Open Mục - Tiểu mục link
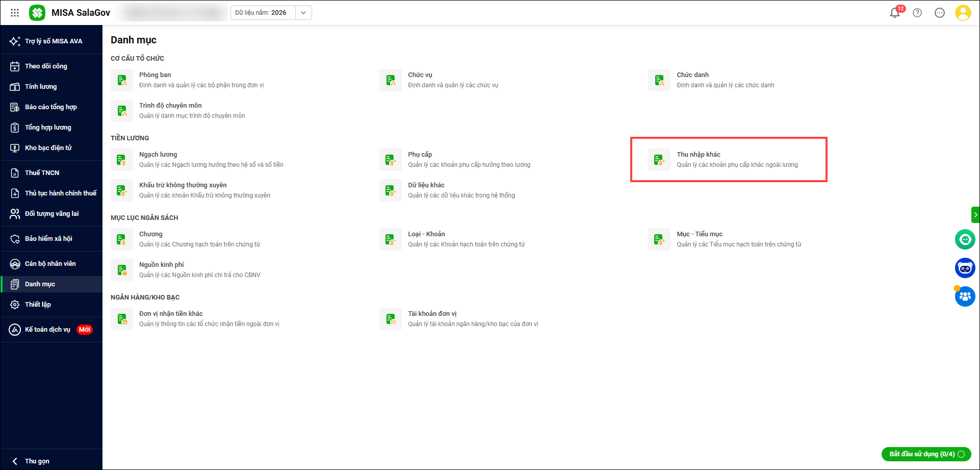Image resolution: width=980 pixels, height=470 pixels. pyautogui.click(x=700, y=234)
